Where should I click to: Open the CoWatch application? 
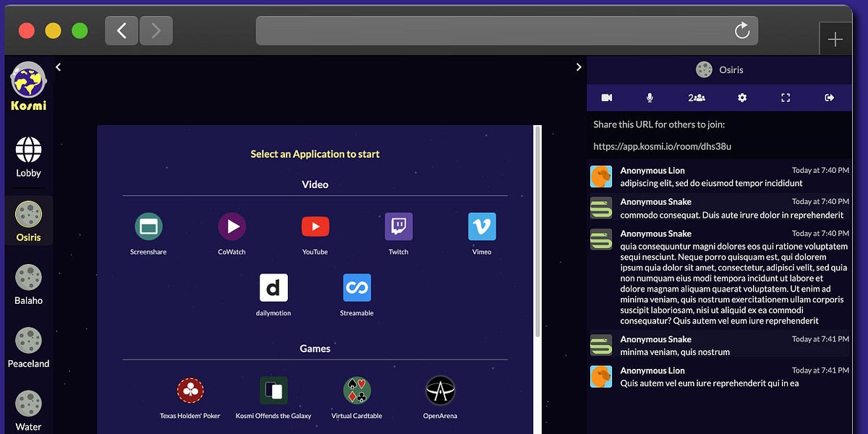tap(231, 226)
